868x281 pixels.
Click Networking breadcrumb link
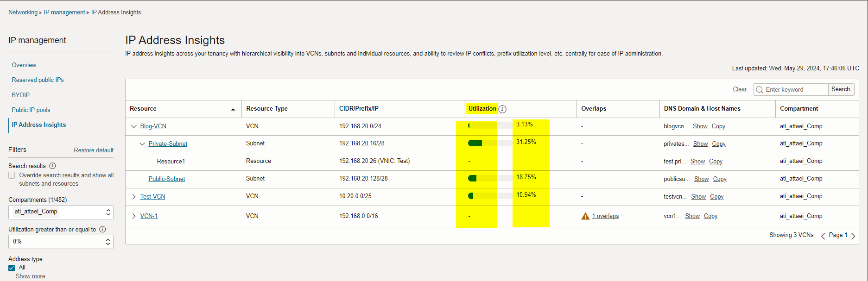coord(23,12)
